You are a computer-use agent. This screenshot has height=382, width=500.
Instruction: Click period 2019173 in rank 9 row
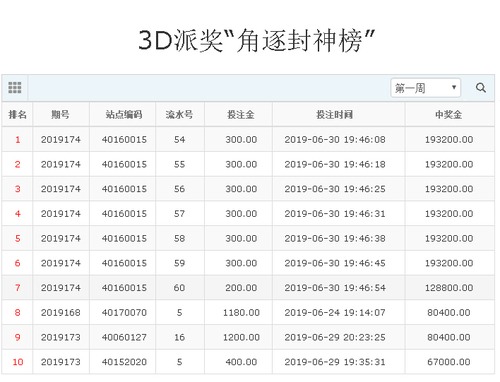[x=61, y=337]
